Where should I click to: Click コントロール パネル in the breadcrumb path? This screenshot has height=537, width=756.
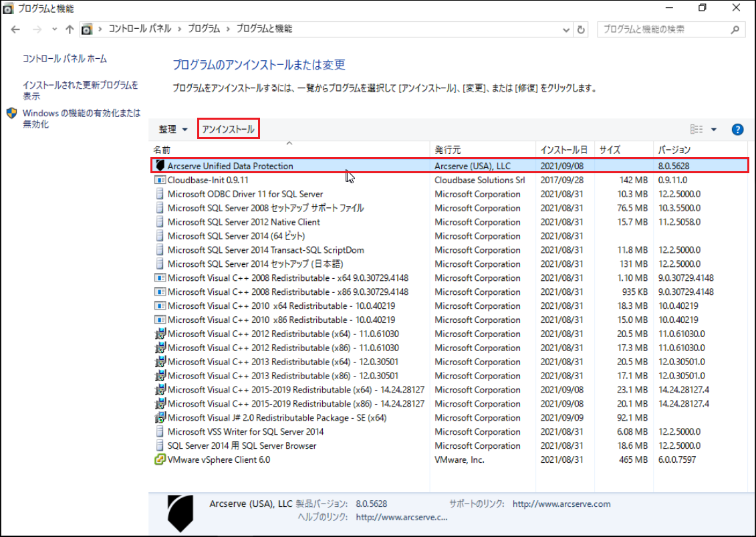139,29
